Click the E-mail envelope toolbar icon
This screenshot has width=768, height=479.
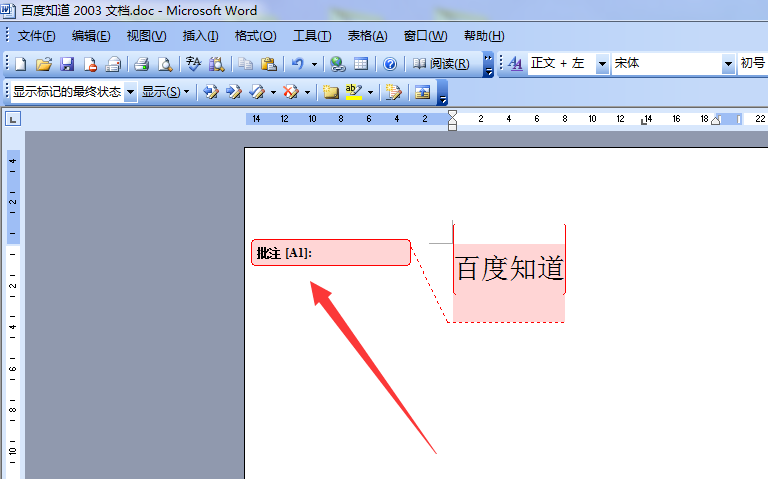pyautogui.click(x=113, y=64)
